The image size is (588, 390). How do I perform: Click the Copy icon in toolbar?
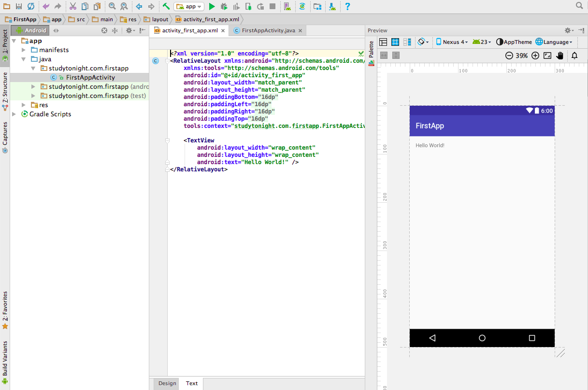pos(85,6)
